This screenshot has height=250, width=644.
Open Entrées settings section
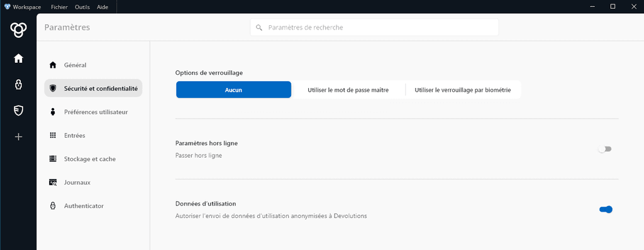93,135
